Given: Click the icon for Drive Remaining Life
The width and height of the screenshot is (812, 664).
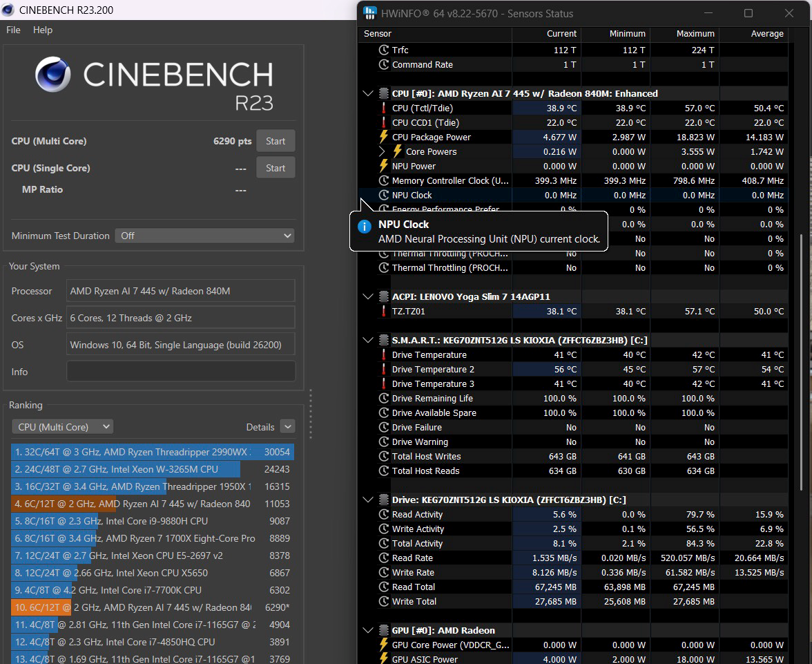Looking at the screenshot, I should pyautogui.click(x=384, y=398).
